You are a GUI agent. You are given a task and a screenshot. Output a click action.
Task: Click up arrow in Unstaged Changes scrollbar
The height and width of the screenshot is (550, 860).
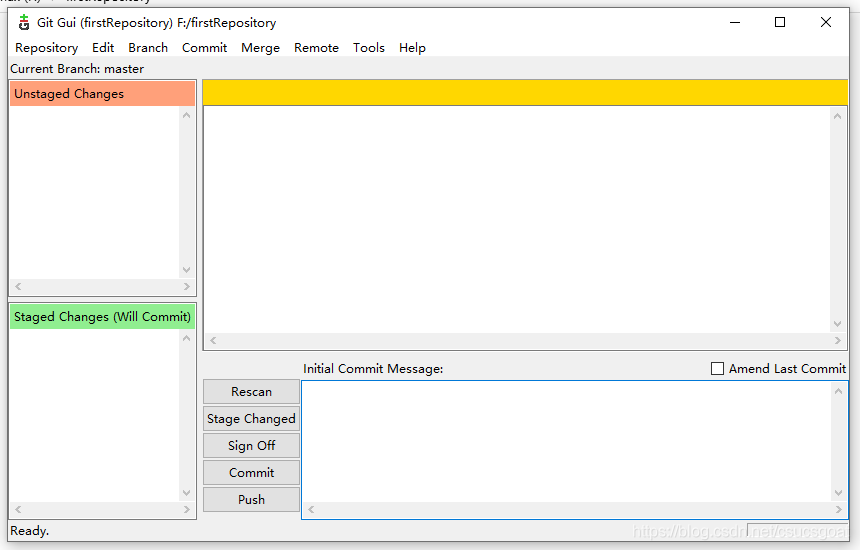[x=186, y=115]
